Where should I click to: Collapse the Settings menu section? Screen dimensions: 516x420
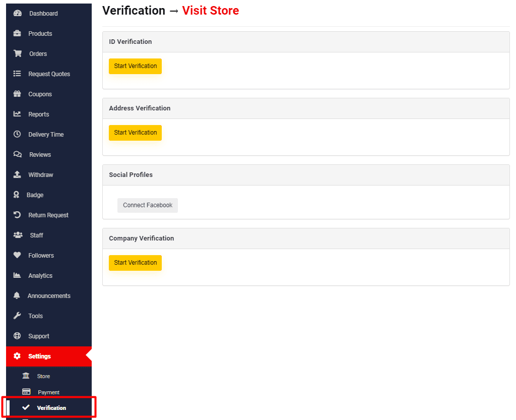39,356
